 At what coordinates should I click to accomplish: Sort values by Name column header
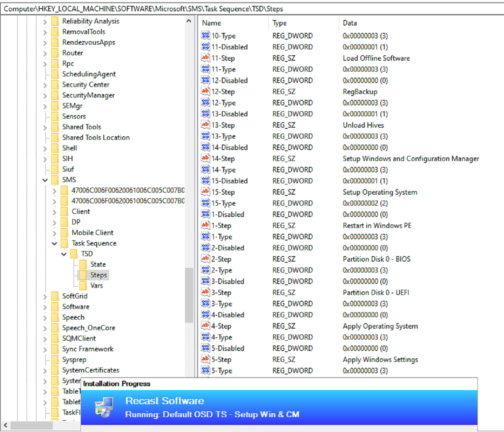tap(211, 23)
